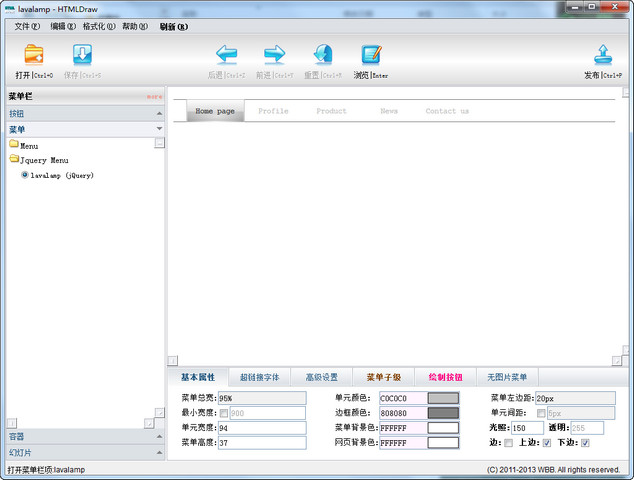Click the Open folder icon in toolbar

coord(34,55)
